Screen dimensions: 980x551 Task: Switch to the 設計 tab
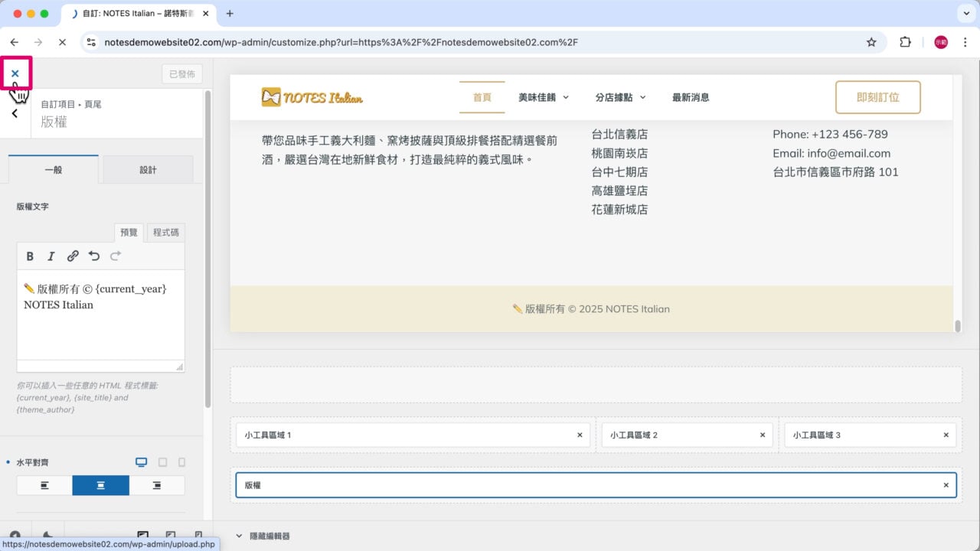(148, 169)
